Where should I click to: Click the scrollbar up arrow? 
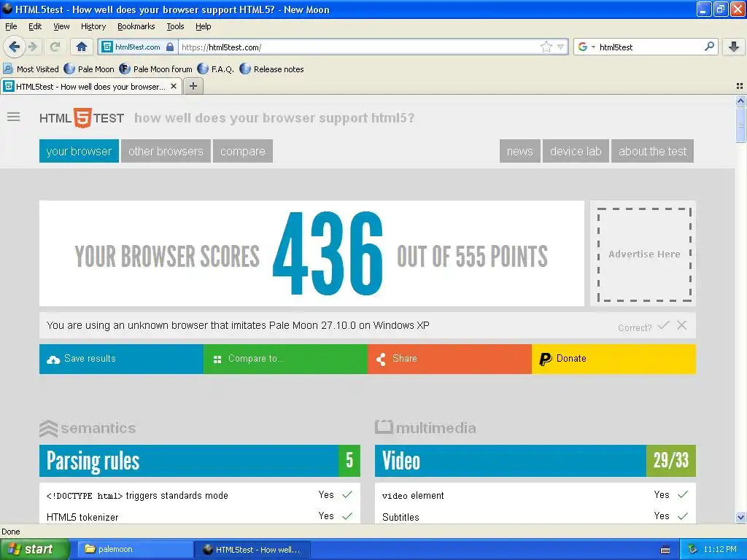[x=740, y=101]
